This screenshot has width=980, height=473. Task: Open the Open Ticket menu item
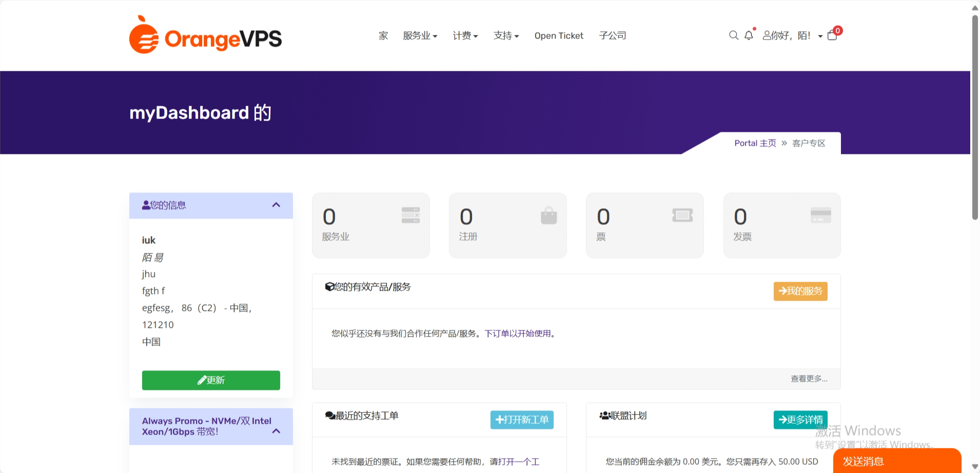pyautogui.click(x=559, y=35)
